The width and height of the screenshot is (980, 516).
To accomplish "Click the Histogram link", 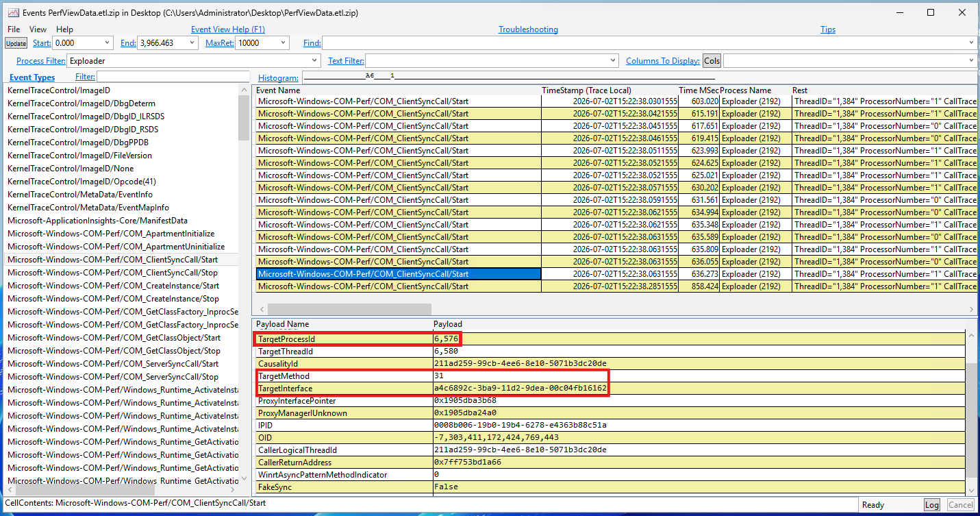I will pos(278,78).
